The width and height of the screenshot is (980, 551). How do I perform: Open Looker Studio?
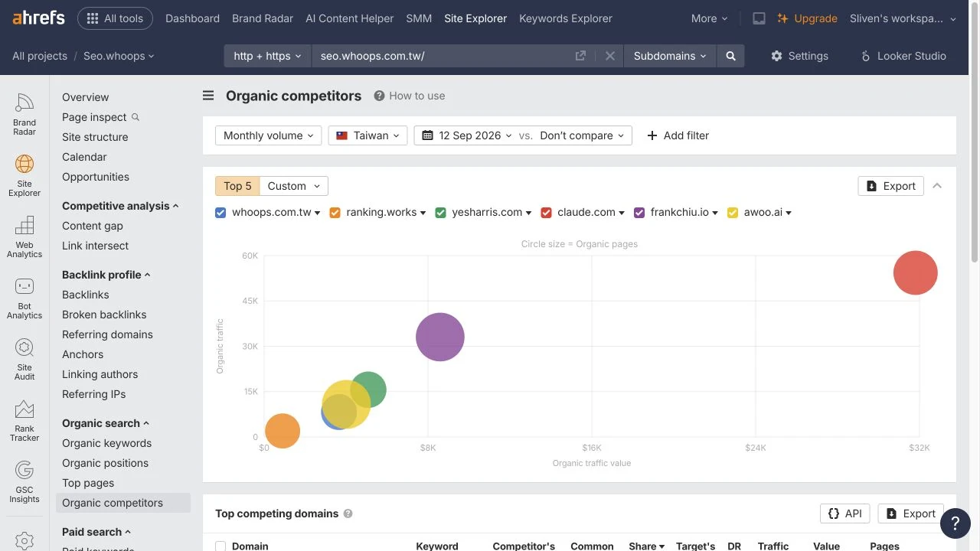pyautogui.click(x=903, y=56)
